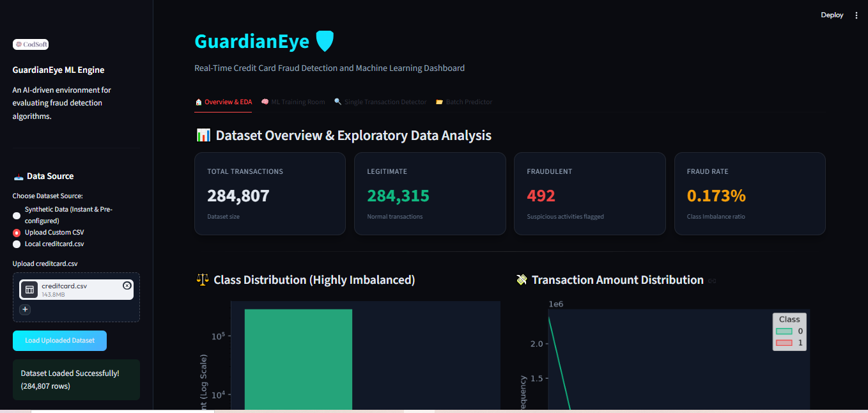
Task: Switch to the ML Training Room tab
Action: point(293,102)
